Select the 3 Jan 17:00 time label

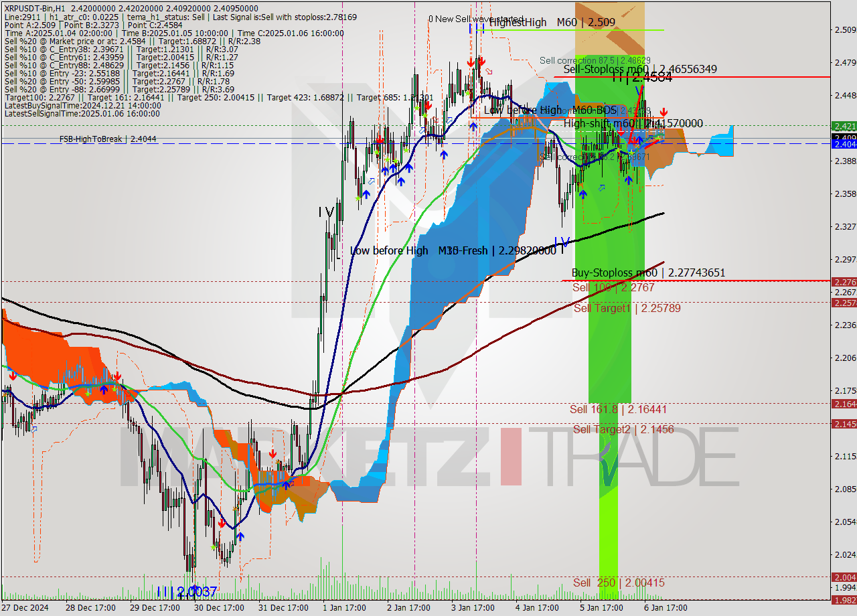pos(473,609)
